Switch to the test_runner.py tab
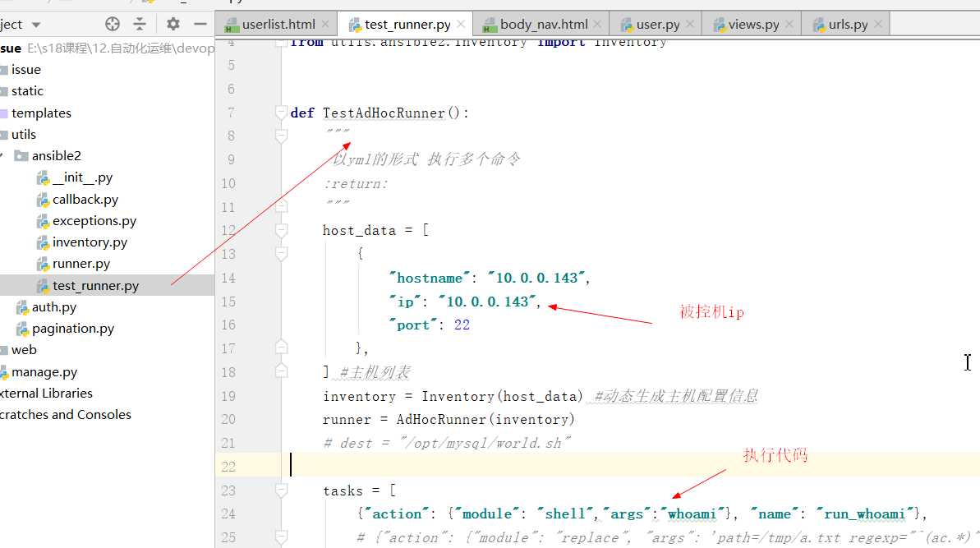The height and width of the screenshot is (548, 980). tap(407, 25)
